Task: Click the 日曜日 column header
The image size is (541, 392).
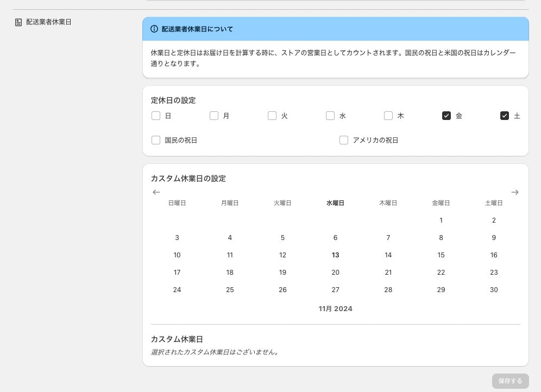Action: (x=177, y=203)
